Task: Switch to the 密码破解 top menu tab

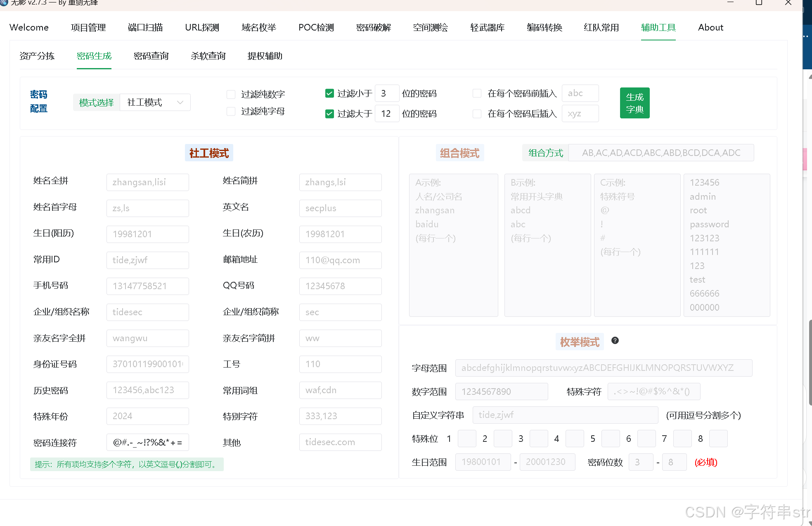Action: [373, 28]
